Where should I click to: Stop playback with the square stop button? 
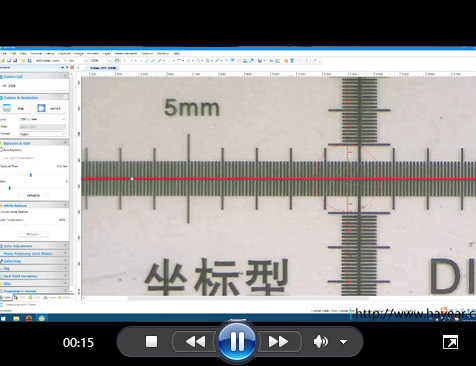[151, 342]
